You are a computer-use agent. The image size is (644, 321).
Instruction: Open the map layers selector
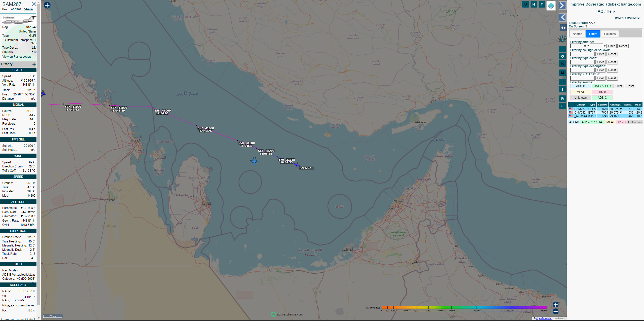[551, 6]
